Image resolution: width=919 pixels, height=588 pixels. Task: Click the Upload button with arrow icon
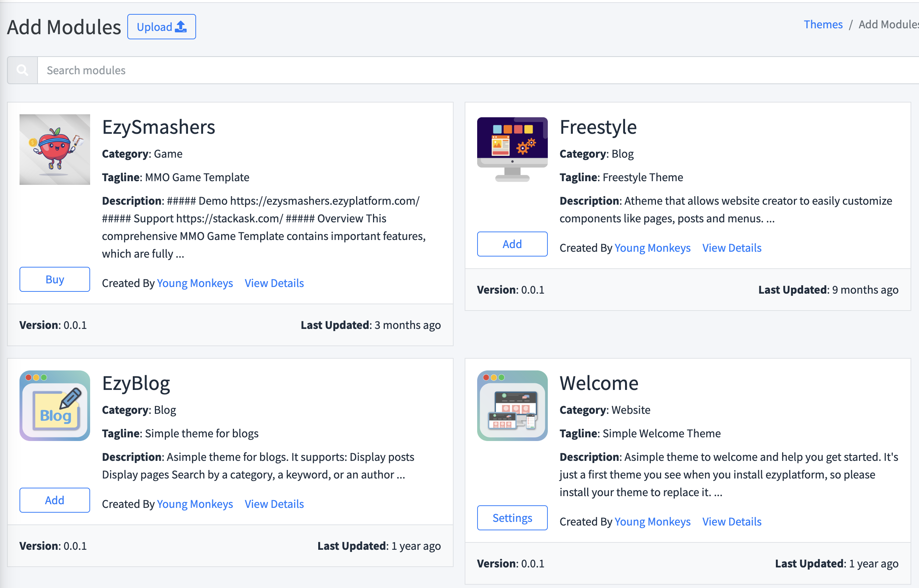click(161, 27)
